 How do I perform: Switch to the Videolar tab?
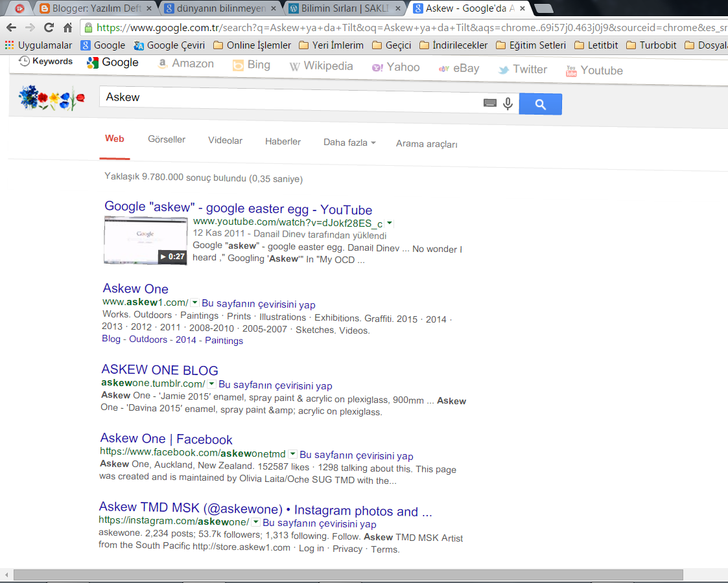pyautogui.click(x=225, y=141)
